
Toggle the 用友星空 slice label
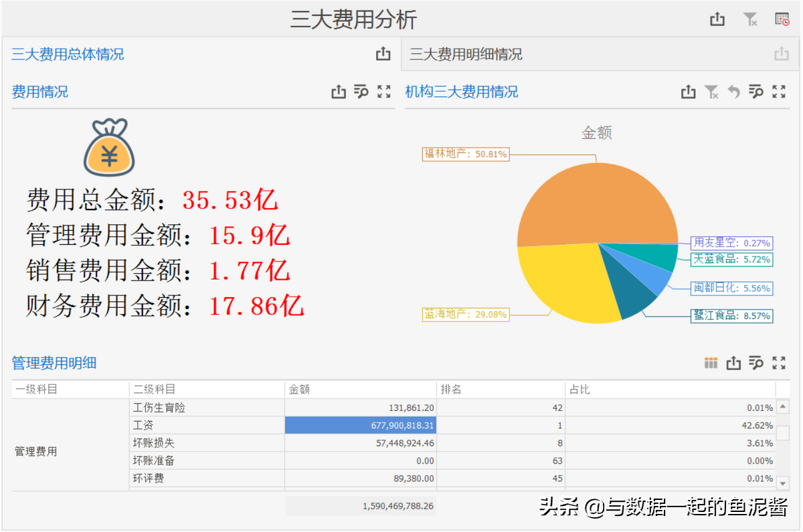coord(732,244)
